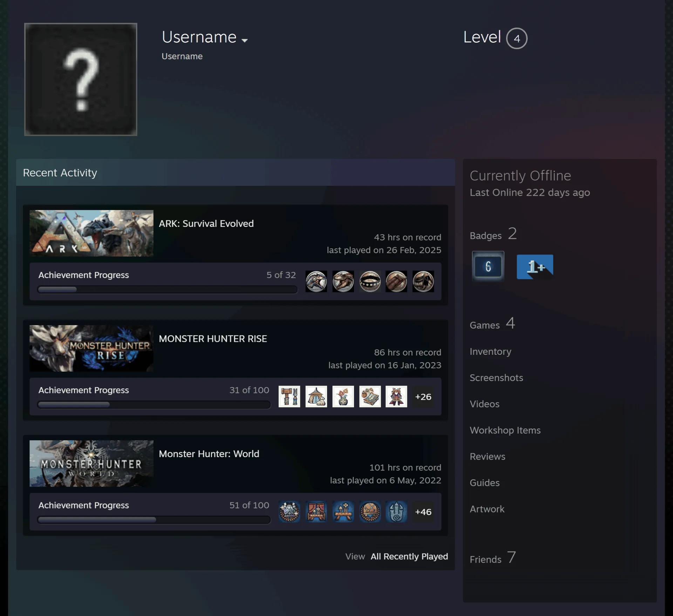View Rise book and pouch achievement icon
The width and height of the screenshot is (673, 616).
370,397
